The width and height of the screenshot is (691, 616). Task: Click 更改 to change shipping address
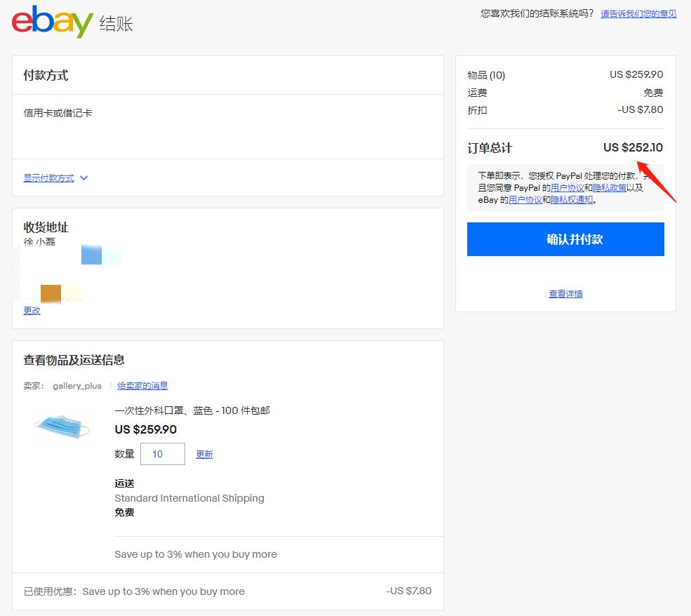32,310
